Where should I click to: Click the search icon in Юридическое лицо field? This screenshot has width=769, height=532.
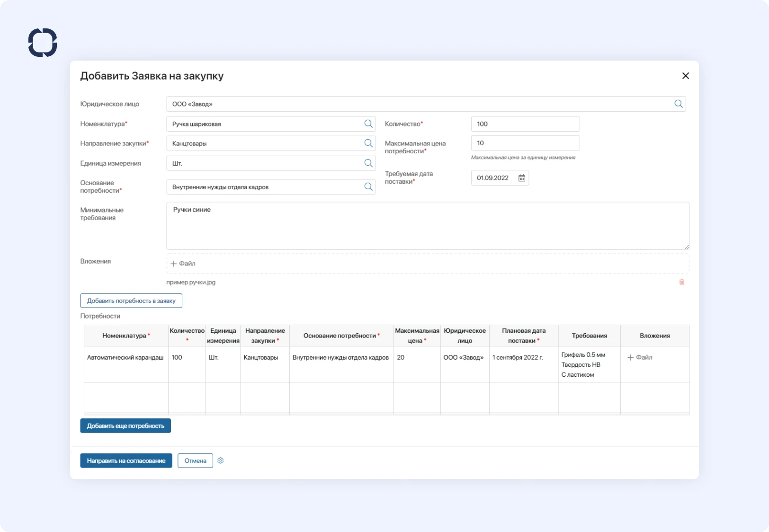click(678, 104)
